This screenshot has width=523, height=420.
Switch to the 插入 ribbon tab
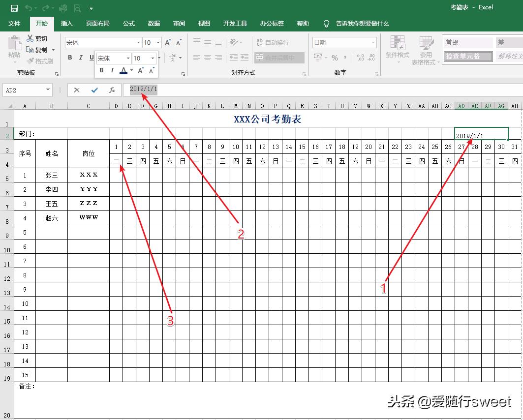tap(66, 23)
